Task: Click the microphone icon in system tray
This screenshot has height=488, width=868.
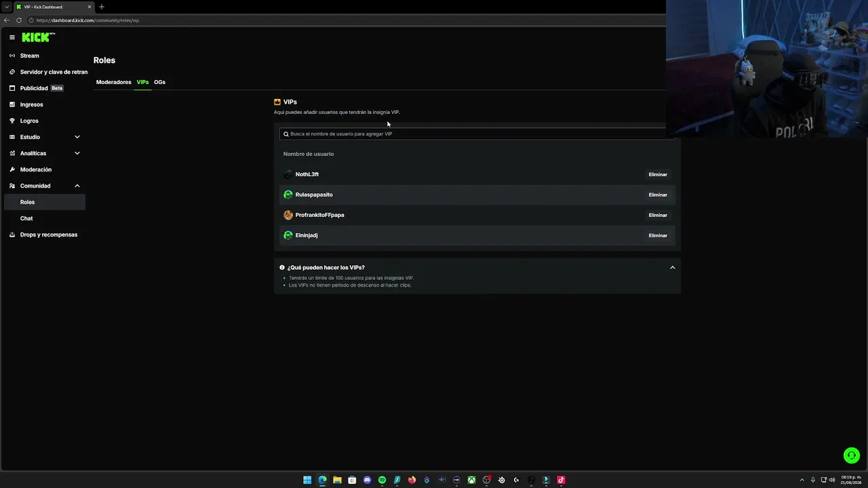Action: click(x=813, y=480)
